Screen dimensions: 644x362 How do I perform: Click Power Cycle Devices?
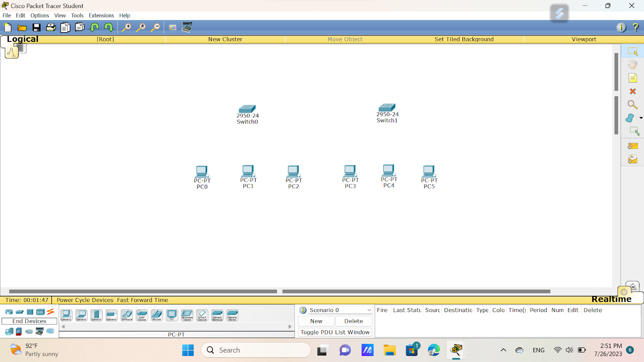[85, 300]
